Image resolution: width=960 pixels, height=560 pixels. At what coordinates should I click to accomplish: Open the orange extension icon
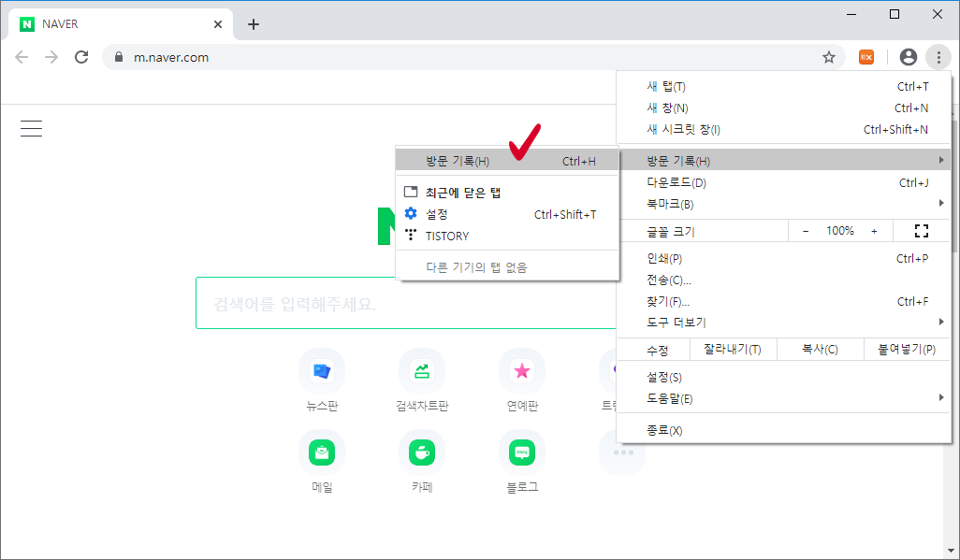[x=866, y=58]
